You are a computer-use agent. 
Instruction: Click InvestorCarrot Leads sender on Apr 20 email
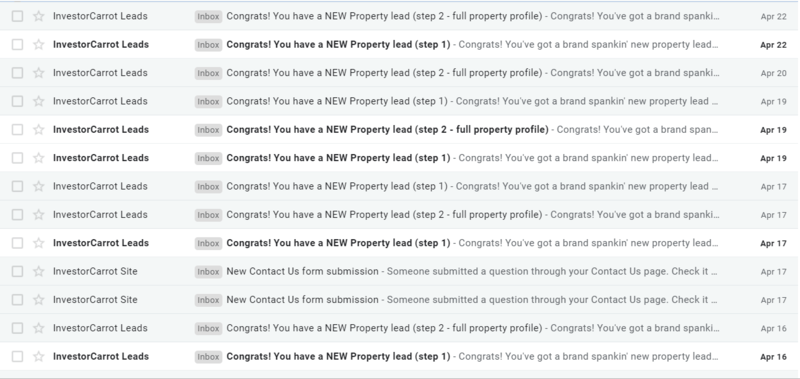click(100, 73)
